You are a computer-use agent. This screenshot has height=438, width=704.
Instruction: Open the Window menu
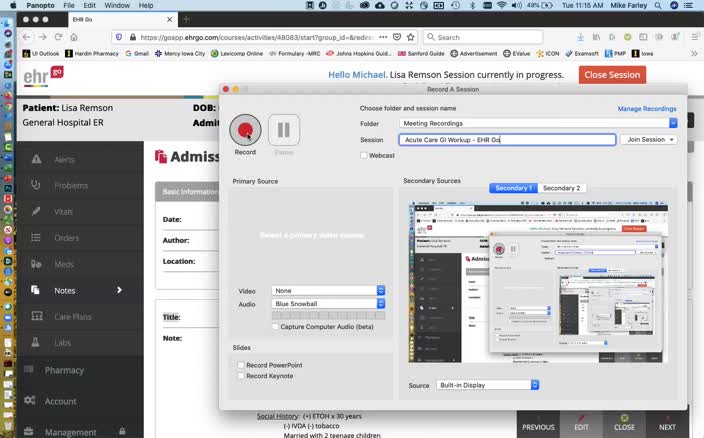117,5
